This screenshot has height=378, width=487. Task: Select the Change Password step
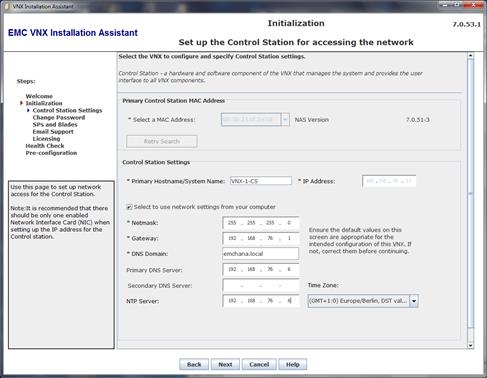59,117
